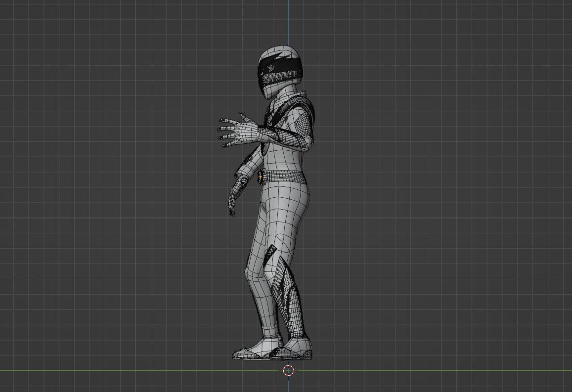Click the 3D cursor at the origin
Image resolution: width=572 pixels, height=392 pixels.
(x=288, y=370)
